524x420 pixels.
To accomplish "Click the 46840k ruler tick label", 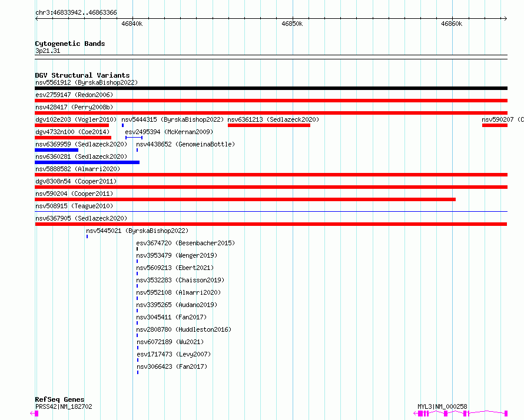I will point(132,24).
